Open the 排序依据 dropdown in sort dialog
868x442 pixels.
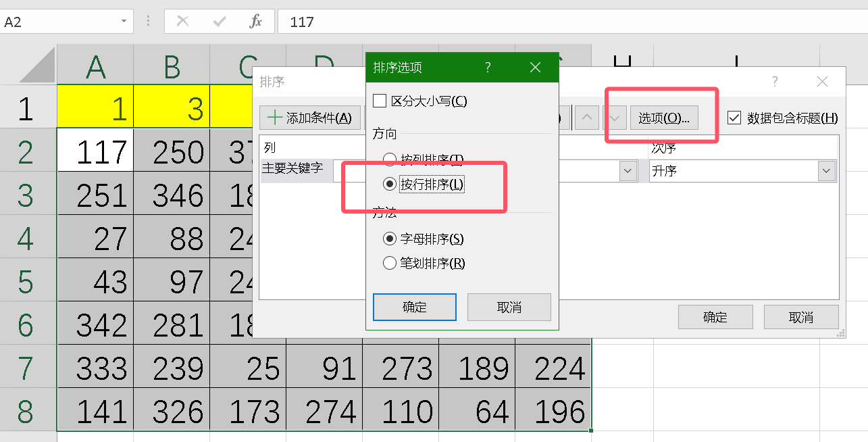point(627,171)
